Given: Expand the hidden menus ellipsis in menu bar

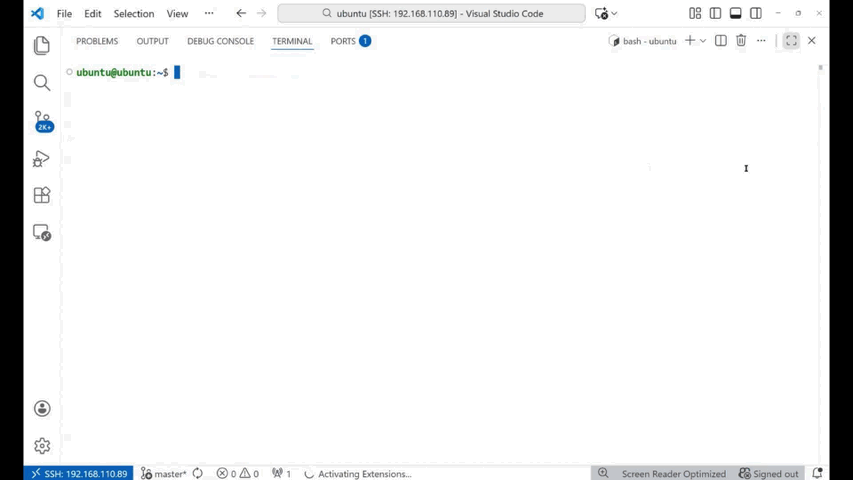Looking at the screenshot, I should coord(209,14).
